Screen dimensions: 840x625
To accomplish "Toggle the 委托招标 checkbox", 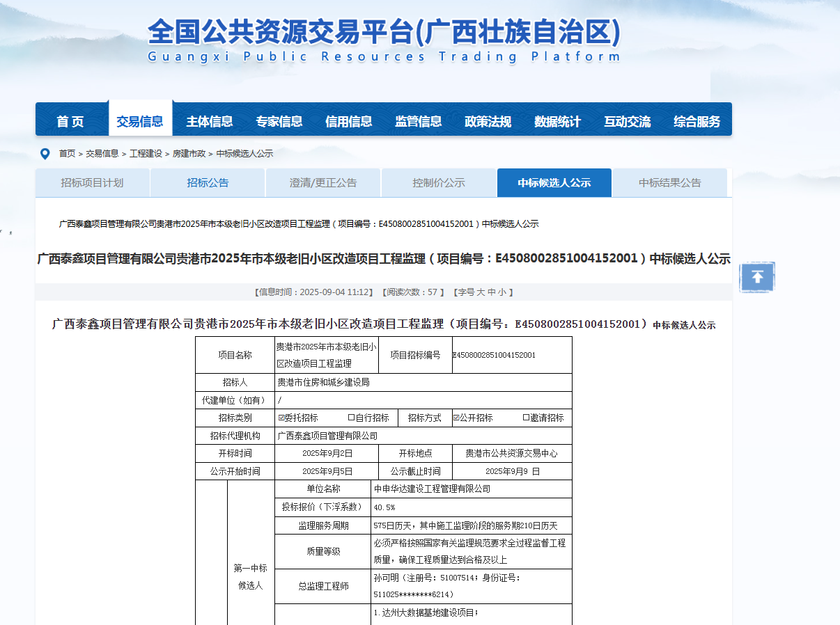I will tap(281, 418).
